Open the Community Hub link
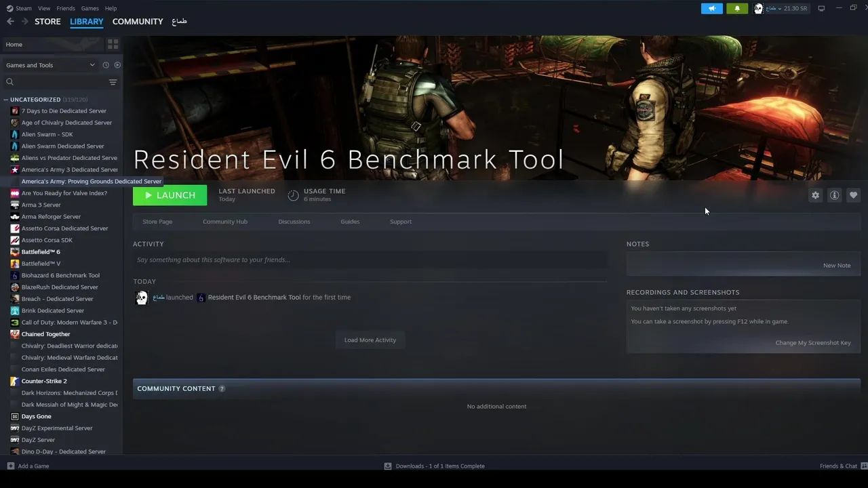The height and width of the screenshot is (488, 868). (225, 222)
